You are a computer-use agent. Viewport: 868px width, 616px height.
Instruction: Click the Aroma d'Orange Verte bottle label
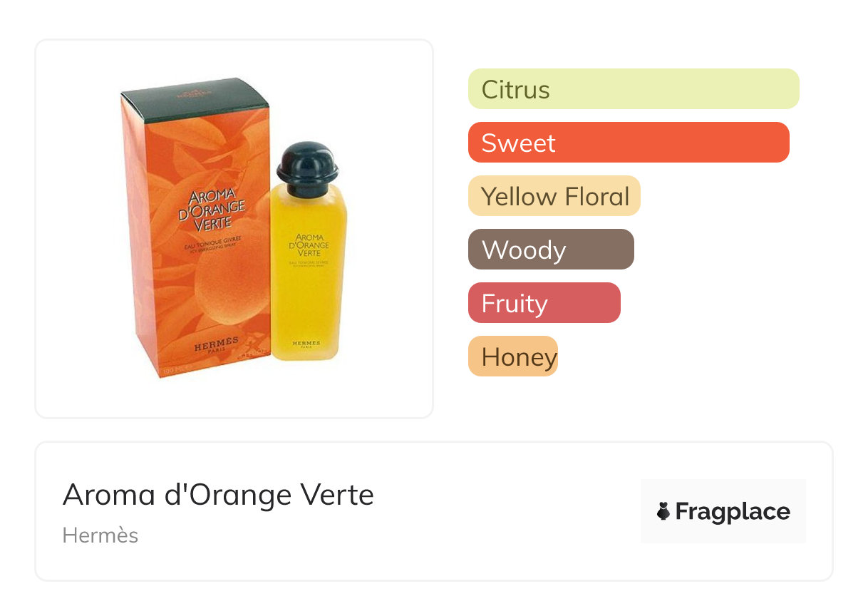[x=309, y=245]
